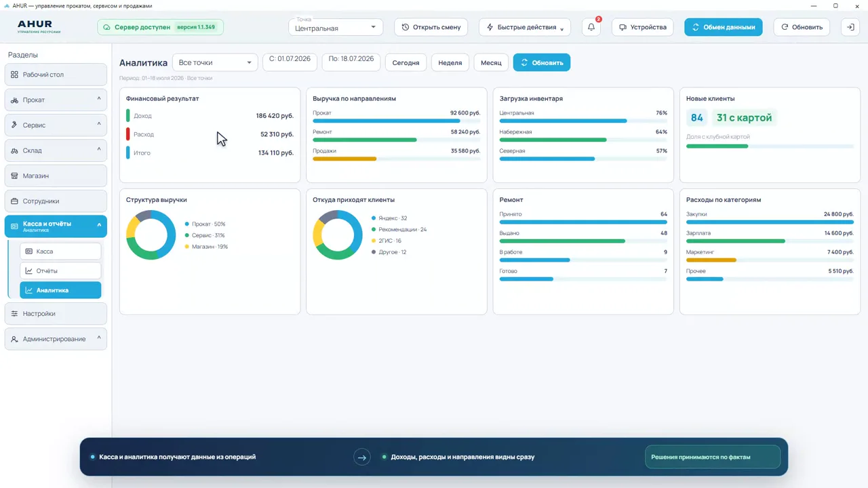Viewport: 868px width, 488px height.
Task: Expand the Прокат sidebar group
Action: pos(56,100)
